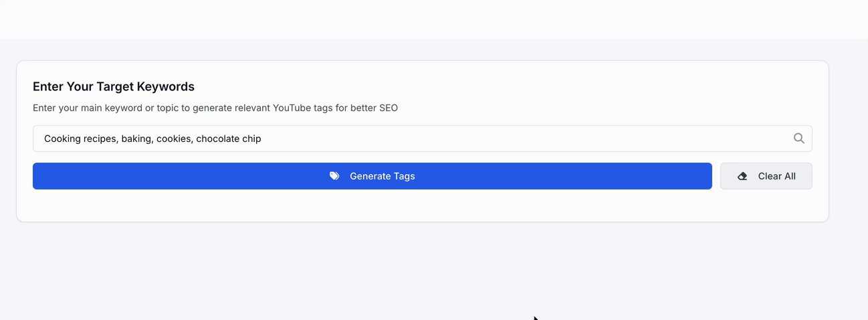Click the word "baking" in keyword field
868x320 pixels.
tap(136, 139)
